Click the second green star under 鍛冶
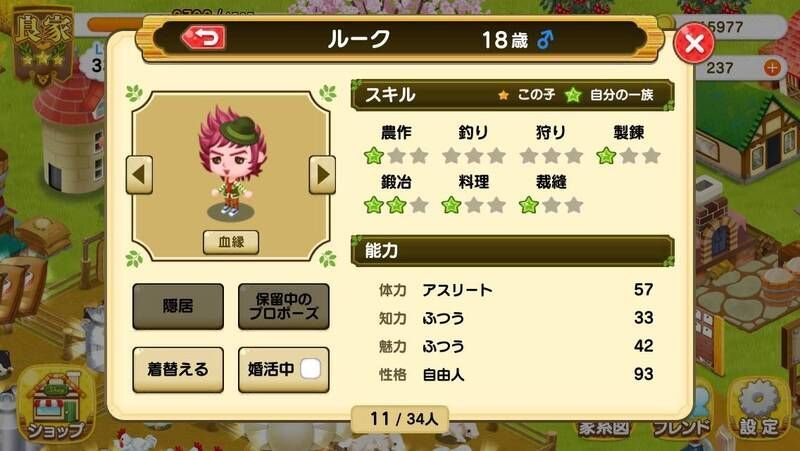800x451 pixels. tap(396, 205)
